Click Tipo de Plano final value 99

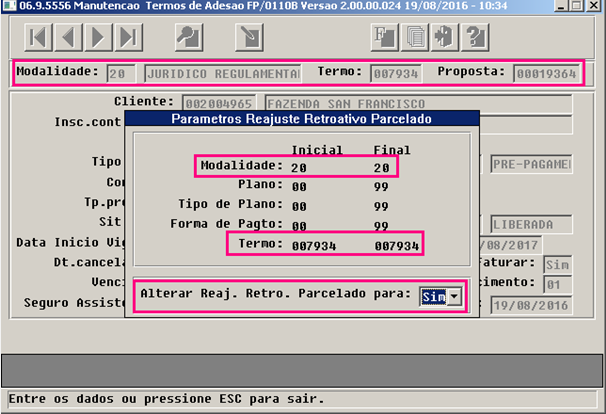(x=381, y=206)
